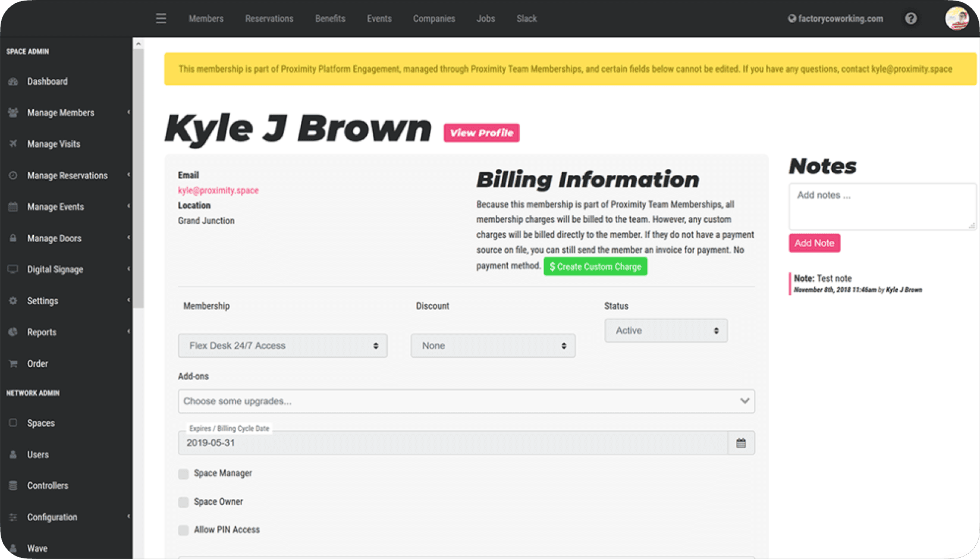Click the Add notes text field
Image resolution: width=980 pixels, height=559 pixels.
[x=882, y=206]
